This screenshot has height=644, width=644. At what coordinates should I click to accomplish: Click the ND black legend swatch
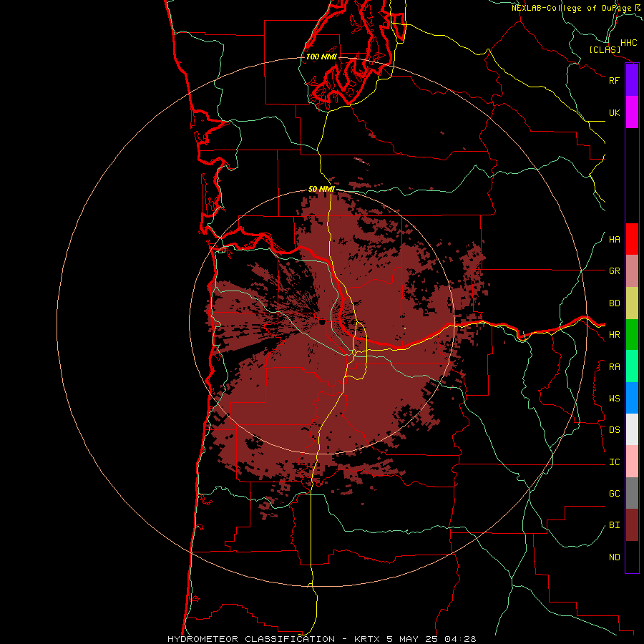[632, 557]
